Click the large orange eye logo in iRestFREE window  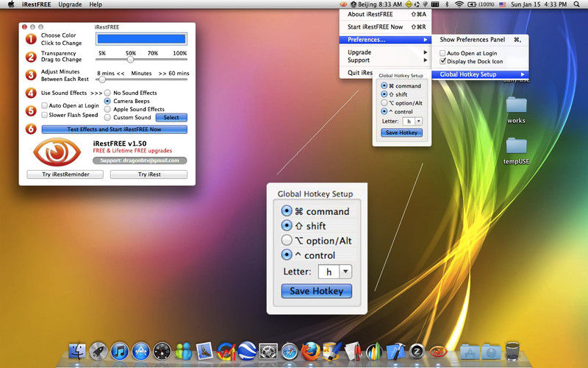click(57, 152)
